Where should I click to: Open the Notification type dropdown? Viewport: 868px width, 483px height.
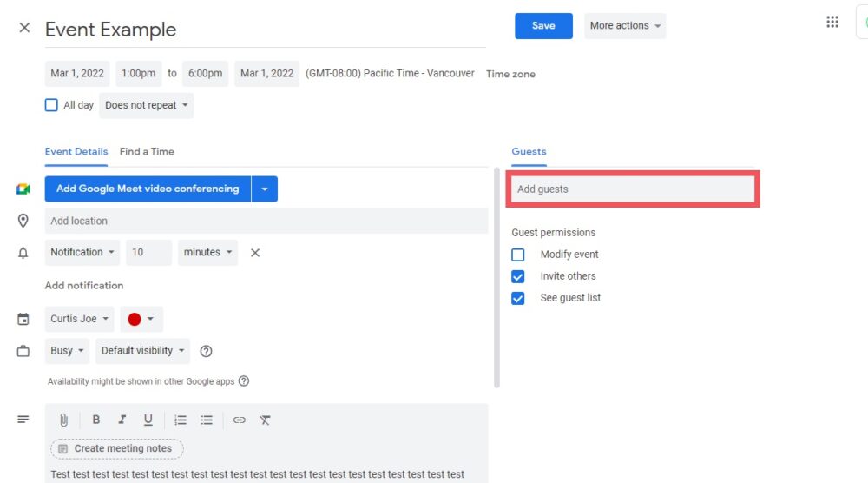coord(82,253)
